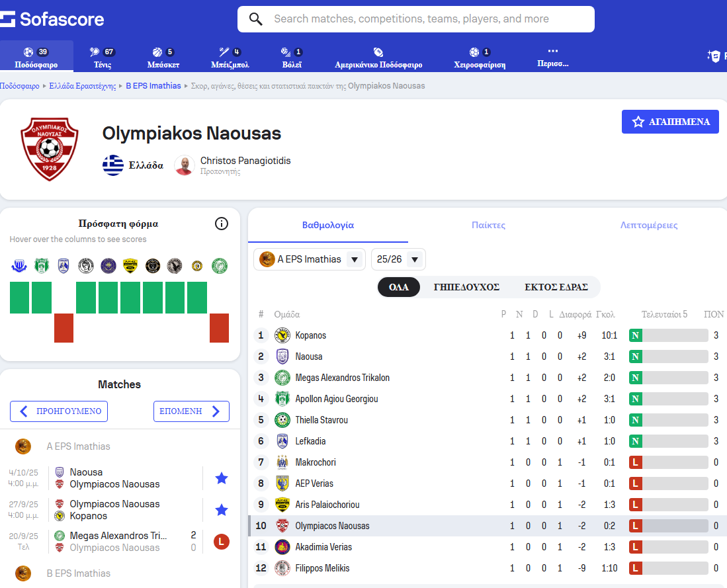Viewport: 727px width, 588px height.
Task: Select the ΟΛΑ standings filter
Action: coord(399,287)
